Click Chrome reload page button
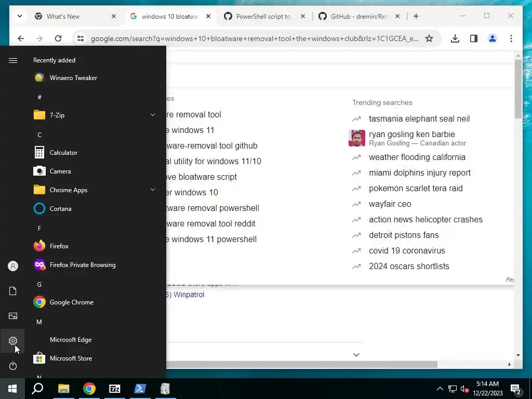This screenshot has height=399, width=532. tap(58, 38)
